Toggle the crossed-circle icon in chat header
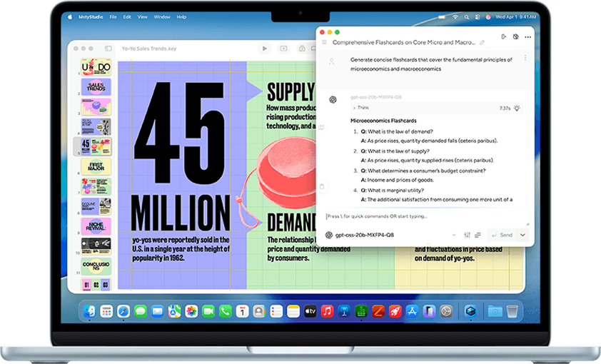The height and width of the screenshot is (364, 601). [515, 37]
